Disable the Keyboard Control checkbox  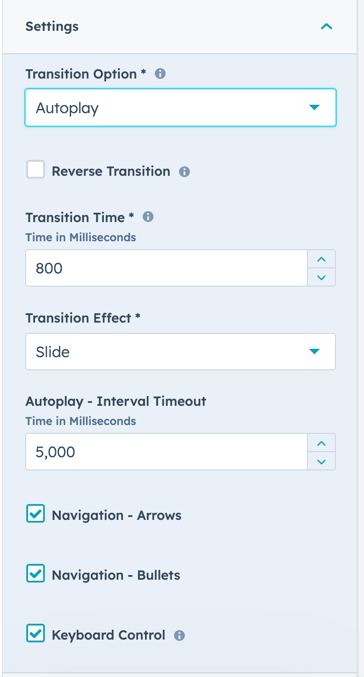(x=35, y=633)
